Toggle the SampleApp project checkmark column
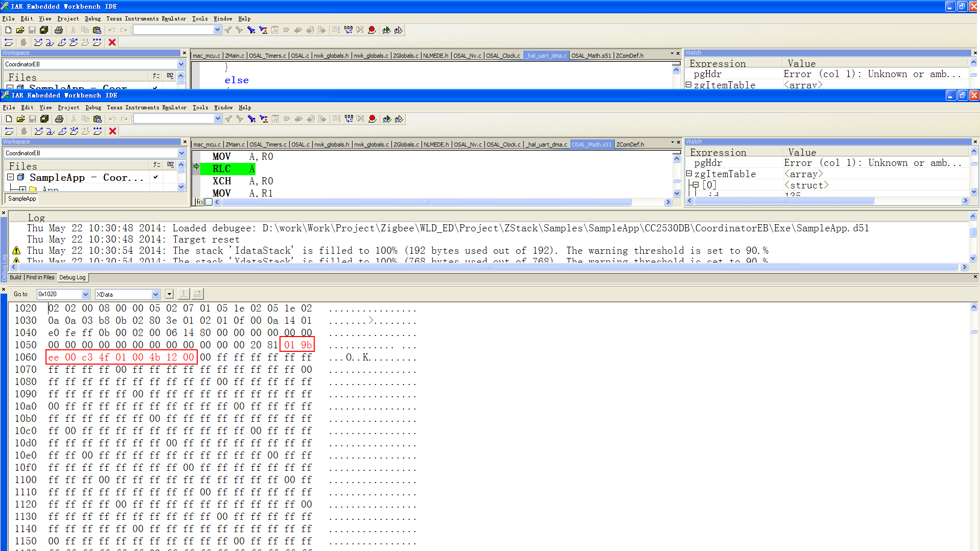Image resolution: width=980 pixels, height=551 pixels. pos(156,177)
